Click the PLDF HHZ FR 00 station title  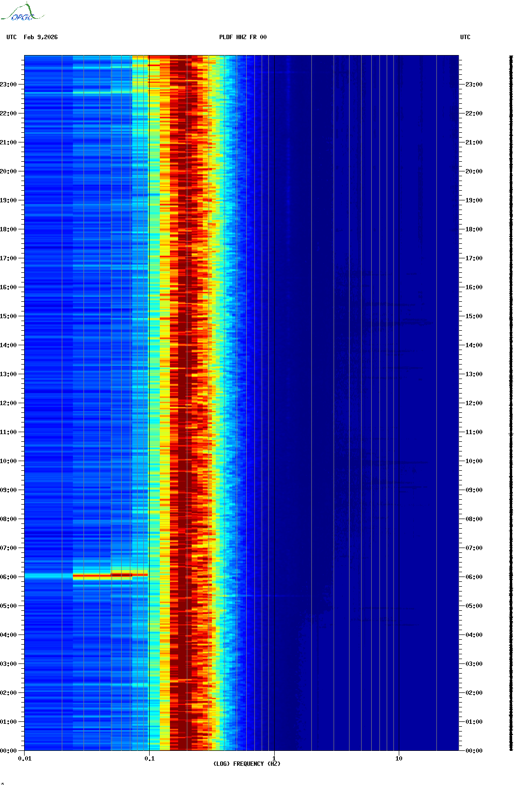242,37
